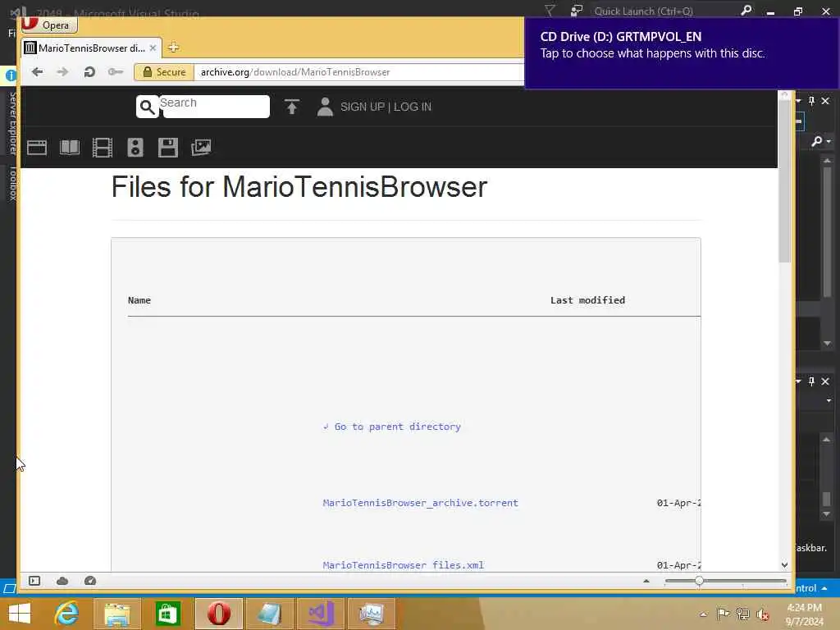The height and width of the screenshot is (630, 840).
Task: Switch to Visual Studio taskbar icon
Action: click(x=321, y=614)
